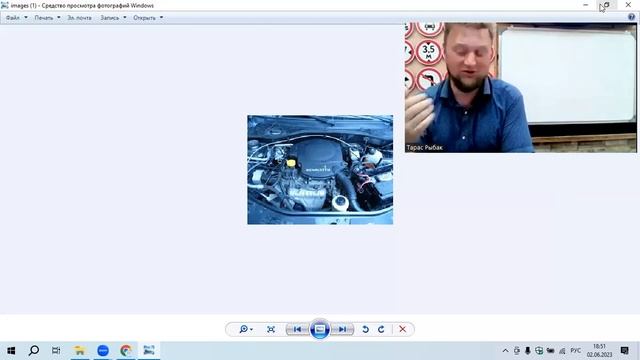640x360 pixels.
Task: Open the zoom magnifier control
Action: pyautogui.click(x=243, y=329)
